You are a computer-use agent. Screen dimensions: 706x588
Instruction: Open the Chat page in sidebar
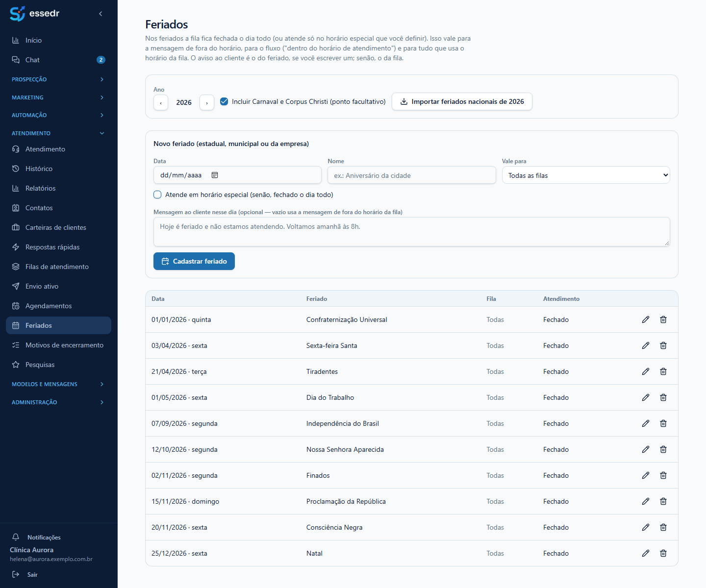(x=58, y=60)
